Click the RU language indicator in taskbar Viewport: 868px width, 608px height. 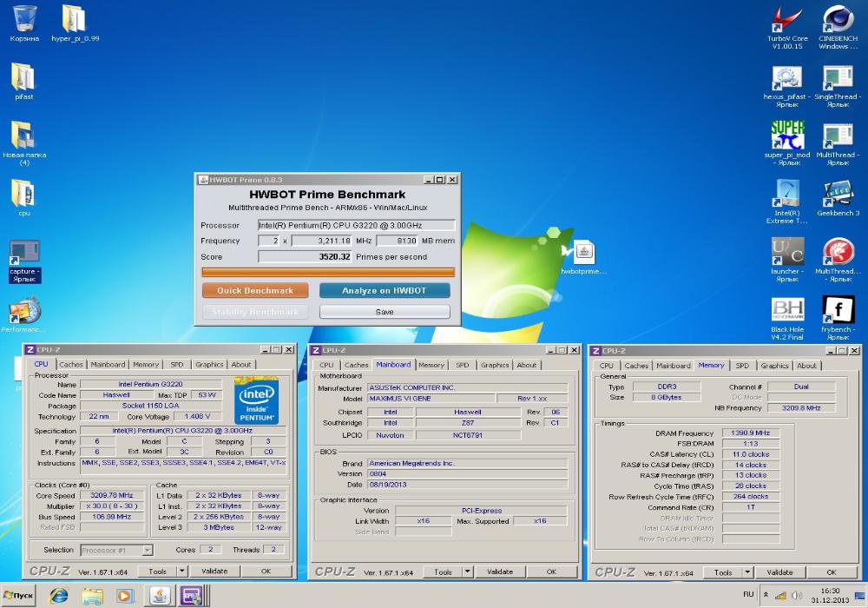[x=748, y=594]
